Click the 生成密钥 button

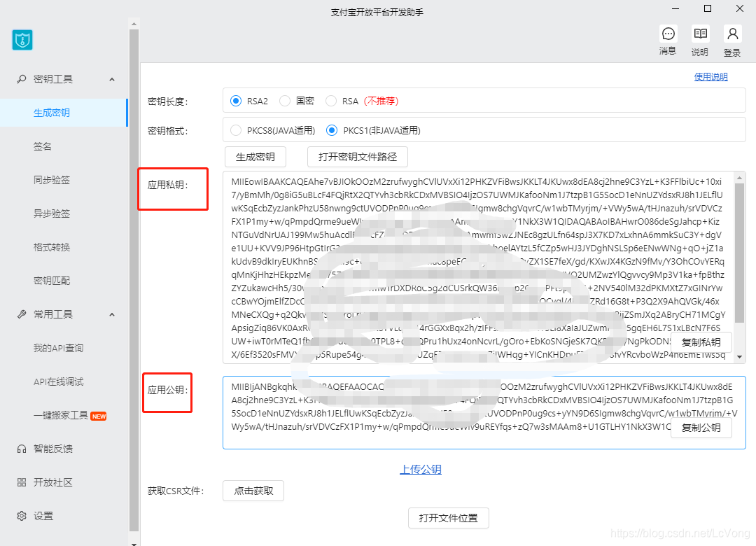[x=255, y=157]
